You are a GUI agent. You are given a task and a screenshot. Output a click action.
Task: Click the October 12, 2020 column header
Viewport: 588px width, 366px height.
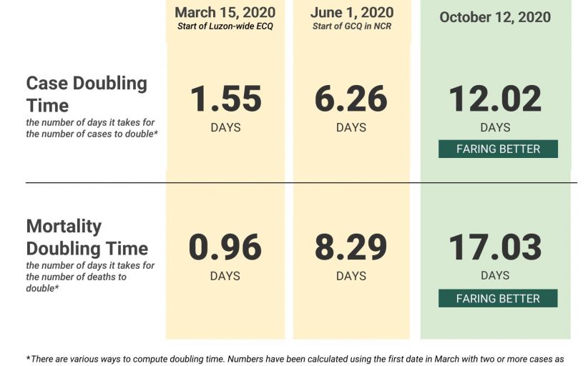(496, 17)
